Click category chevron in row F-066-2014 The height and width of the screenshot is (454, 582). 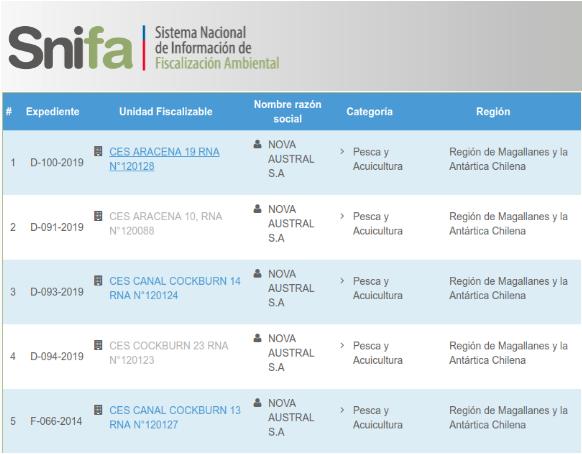point(342,410)
